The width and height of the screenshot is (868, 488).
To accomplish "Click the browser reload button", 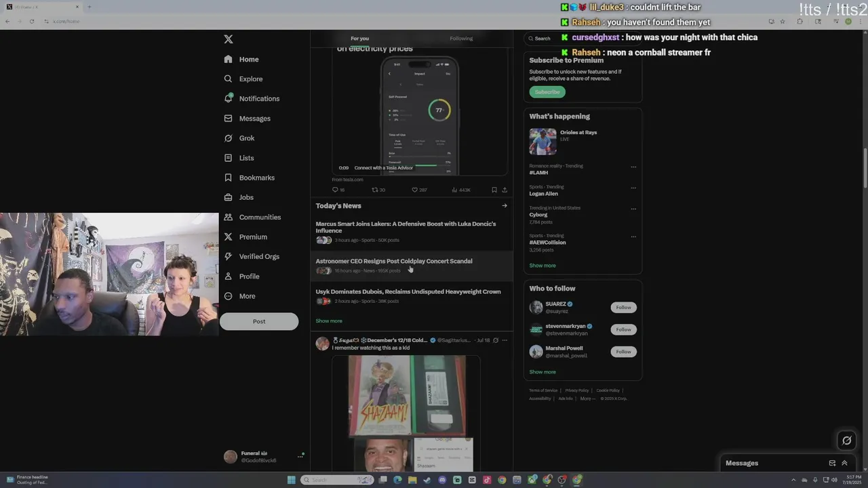I will [31, 22].
